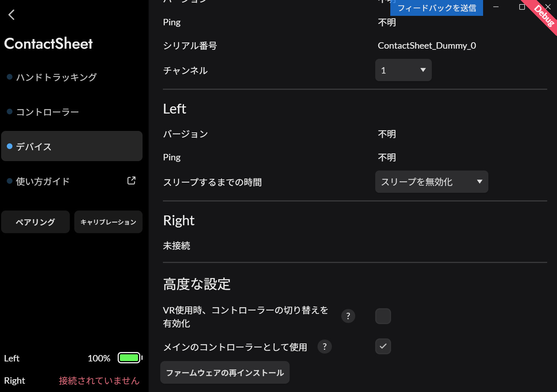Click ファームウェアの再インストール button
Screen dimensions: 557x392
coord(225,372)
